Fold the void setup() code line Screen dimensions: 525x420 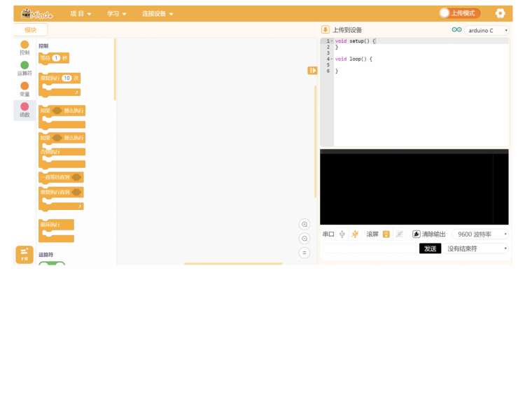(332, 41)
